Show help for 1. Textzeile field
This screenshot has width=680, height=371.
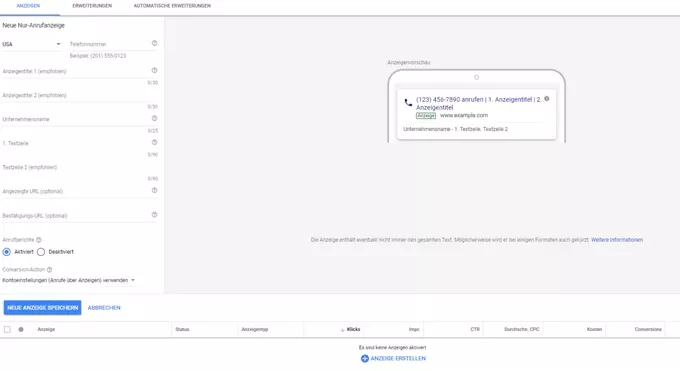[154, 142]
